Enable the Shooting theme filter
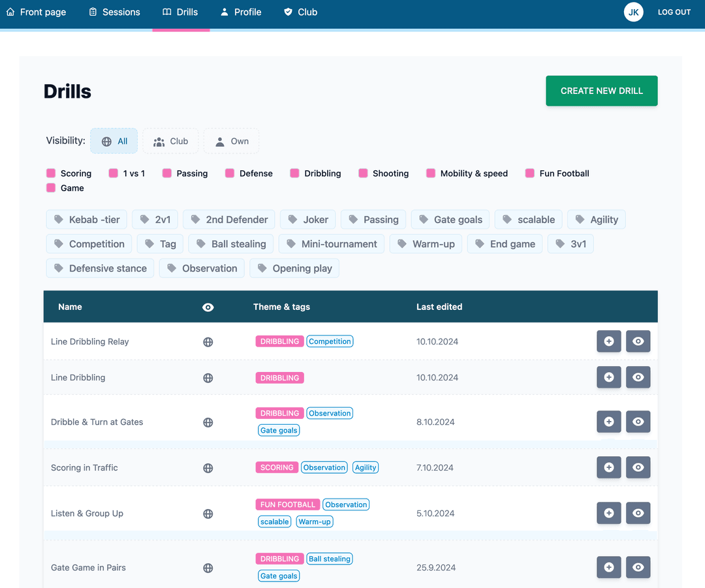The height and width of the screenshot is (588, 705). pos(363,173)
